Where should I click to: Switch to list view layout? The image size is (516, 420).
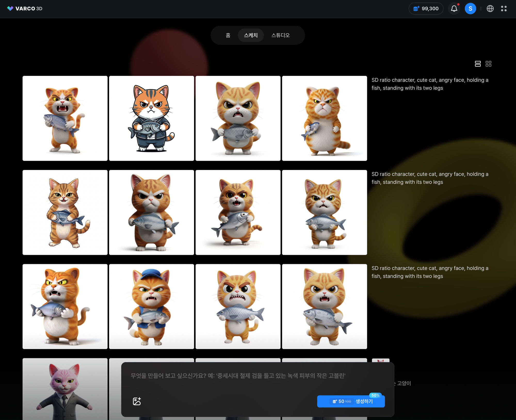[478, 64]
